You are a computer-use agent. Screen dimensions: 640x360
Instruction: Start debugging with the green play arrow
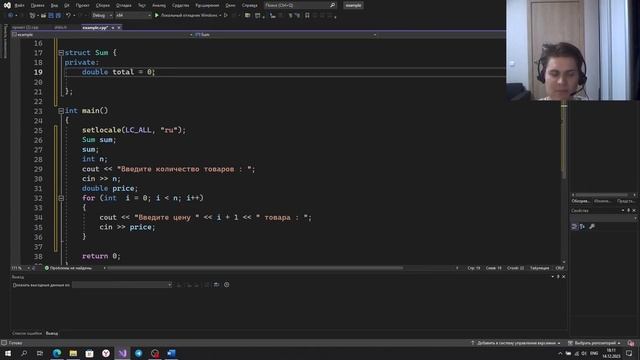click(157, 16)
